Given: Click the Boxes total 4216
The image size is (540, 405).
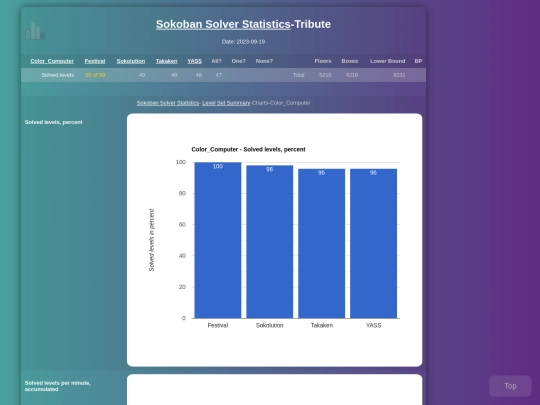Looking at the screenshot, I should pyautogui.click(x=352, y=75).
